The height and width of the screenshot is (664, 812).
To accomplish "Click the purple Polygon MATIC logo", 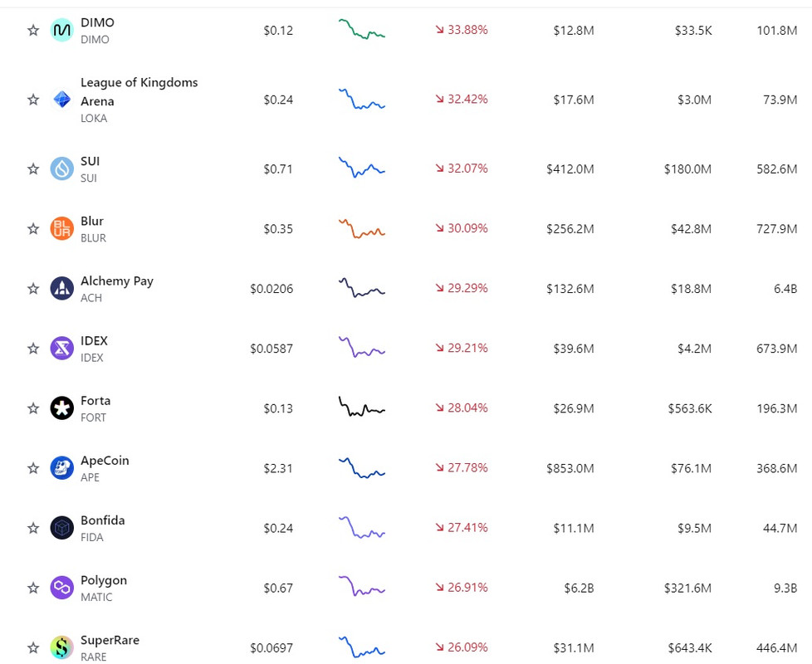I will (x=61, y=588).
